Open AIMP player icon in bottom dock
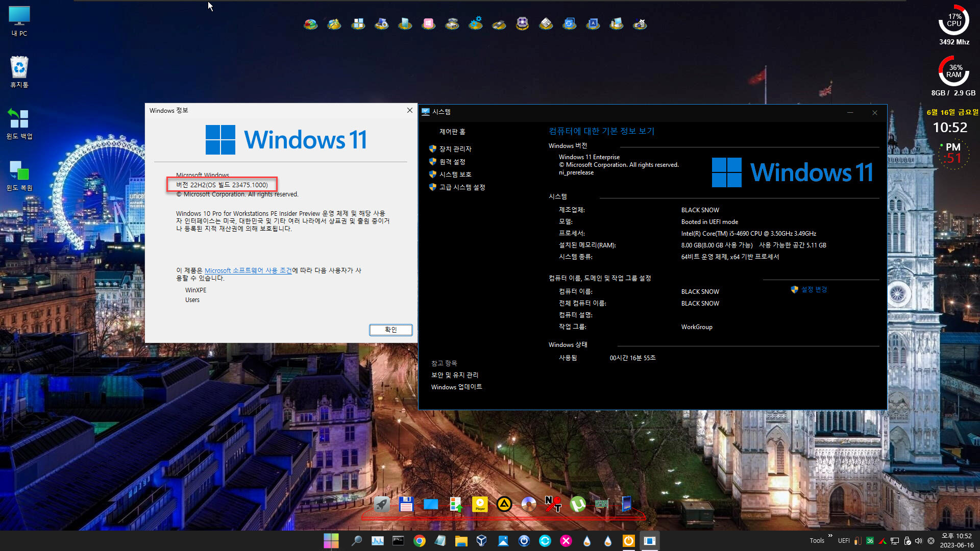 [504, 504]
